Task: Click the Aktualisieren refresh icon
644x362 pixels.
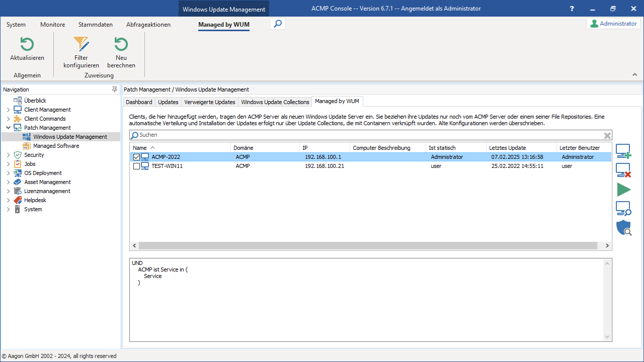Action: [x=27, y=45]
